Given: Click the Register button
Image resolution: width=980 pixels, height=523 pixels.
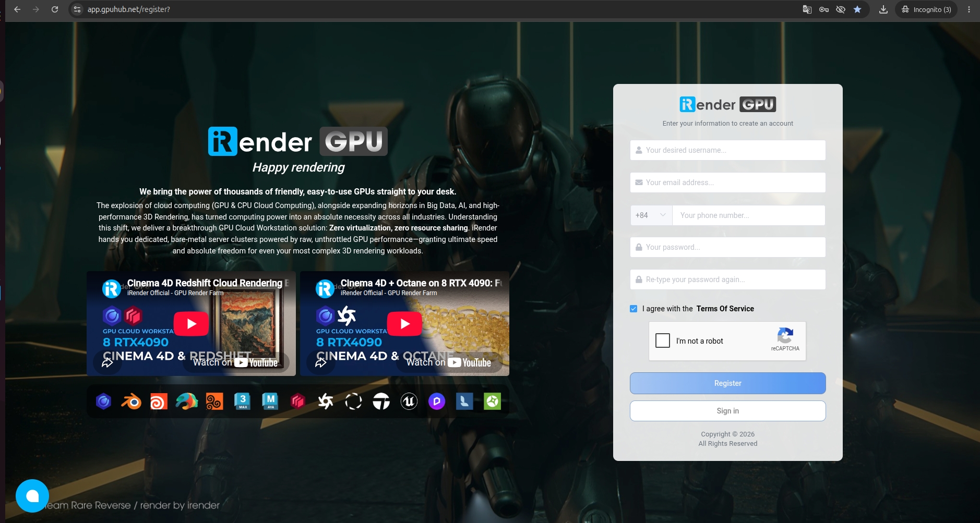Looking at the screenshot, I should (728, 383).
